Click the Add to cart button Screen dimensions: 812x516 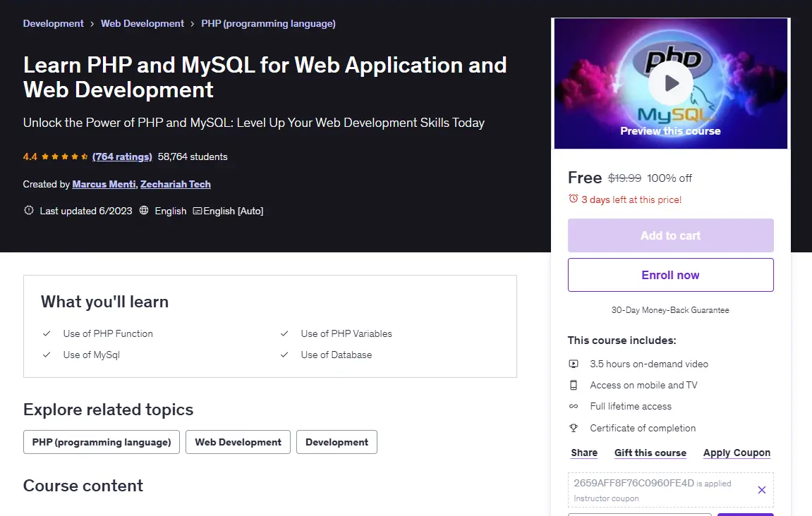click(x=671, y=235)
